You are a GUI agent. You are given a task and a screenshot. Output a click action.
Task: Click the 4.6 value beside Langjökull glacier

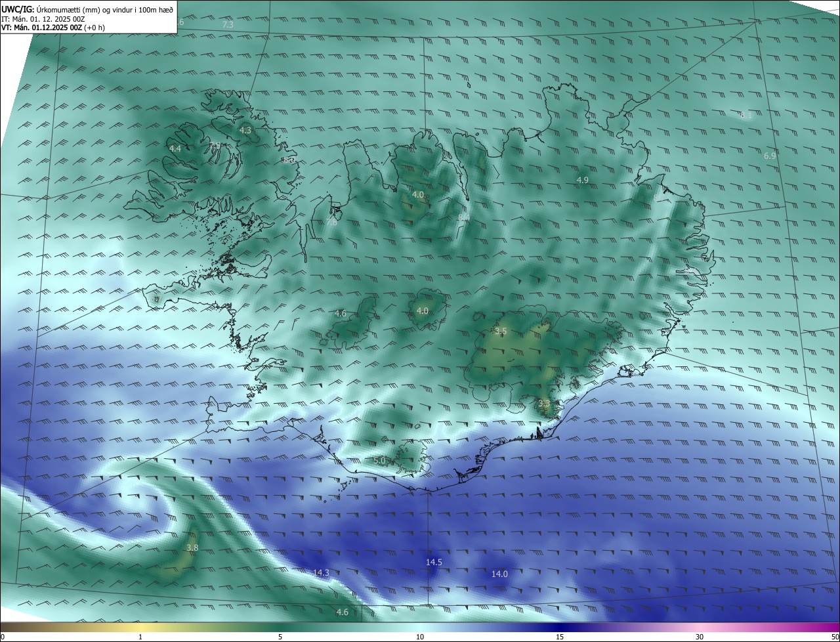(340, 313)
